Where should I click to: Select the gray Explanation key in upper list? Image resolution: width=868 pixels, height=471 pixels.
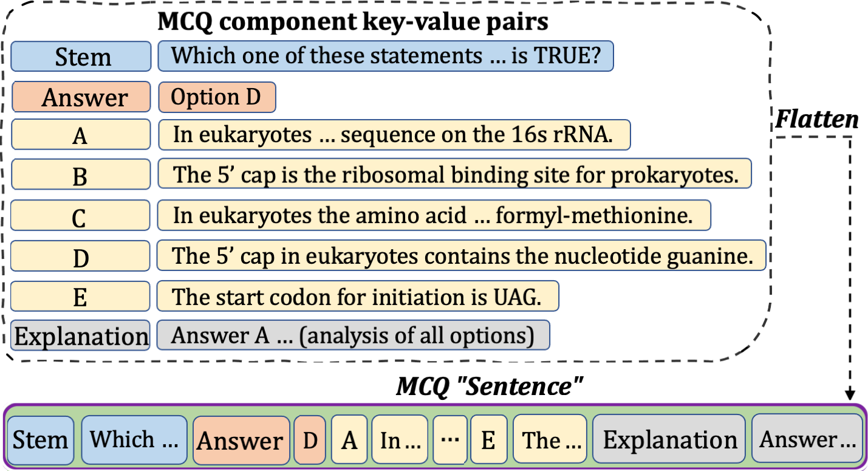81,336
